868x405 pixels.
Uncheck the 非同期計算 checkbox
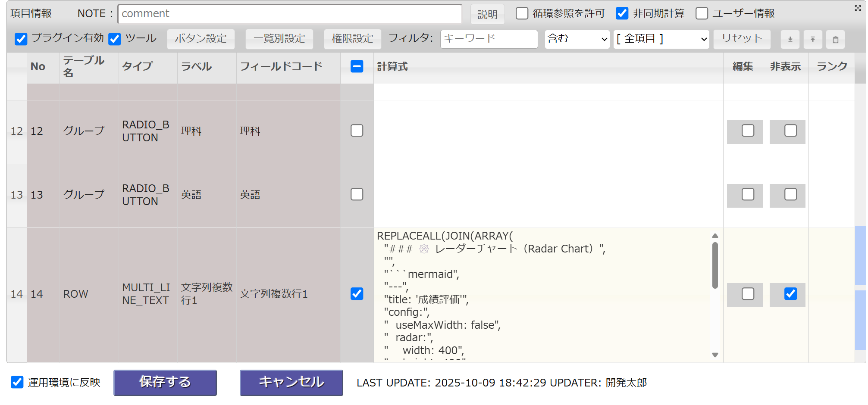pos(622,13)
